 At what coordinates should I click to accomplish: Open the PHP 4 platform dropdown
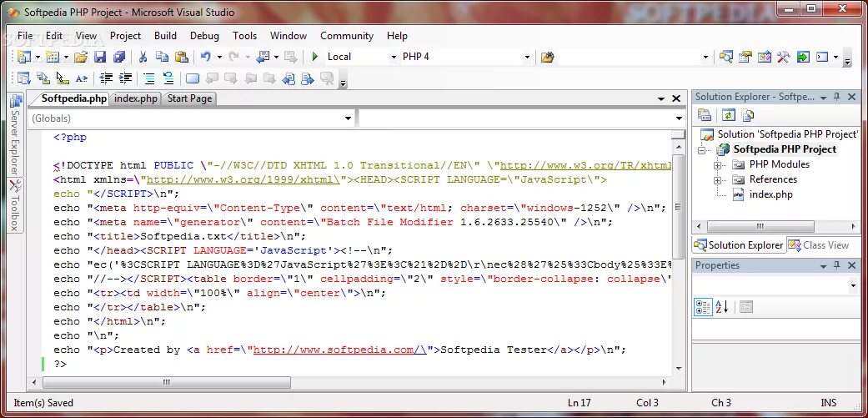527,57
